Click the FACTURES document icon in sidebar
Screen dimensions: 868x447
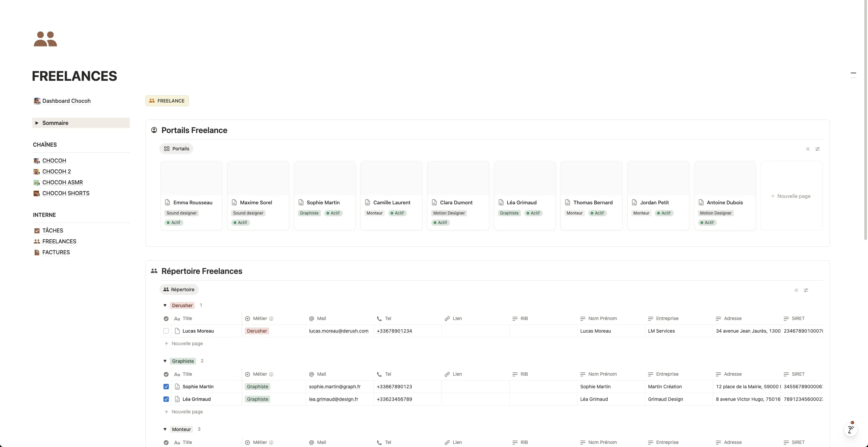tap(37, 252)
